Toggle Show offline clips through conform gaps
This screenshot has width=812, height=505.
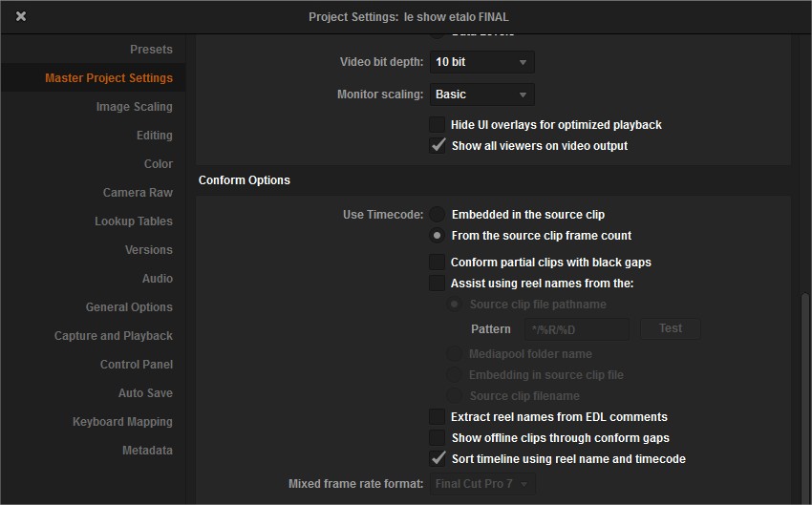[x=437, y=438]
